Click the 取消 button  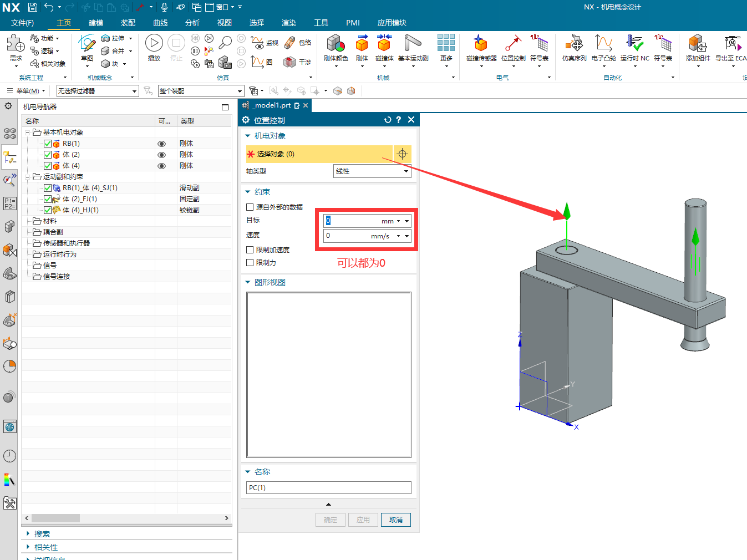[x=396, y=520]
